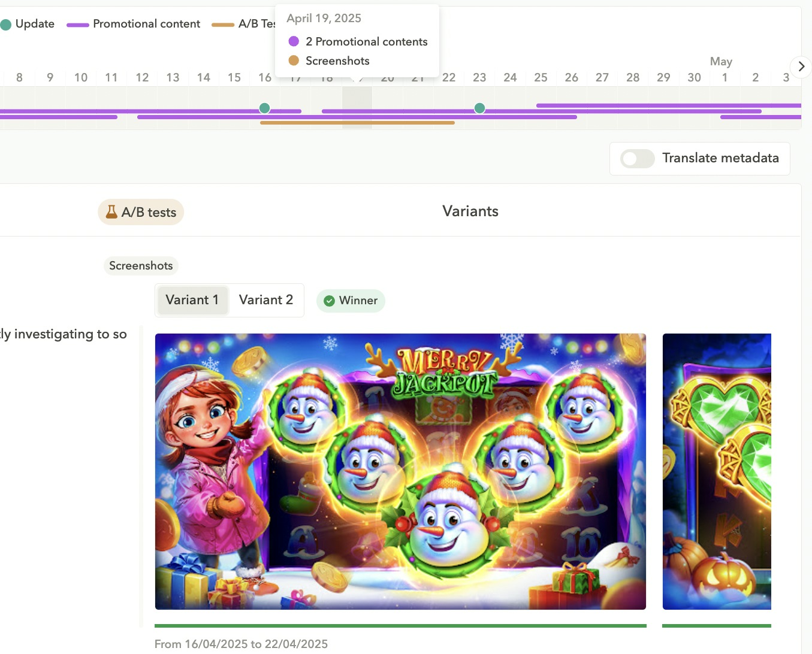Click the Screenshots tag label
The image size is (812, 654).
[141, 265]
